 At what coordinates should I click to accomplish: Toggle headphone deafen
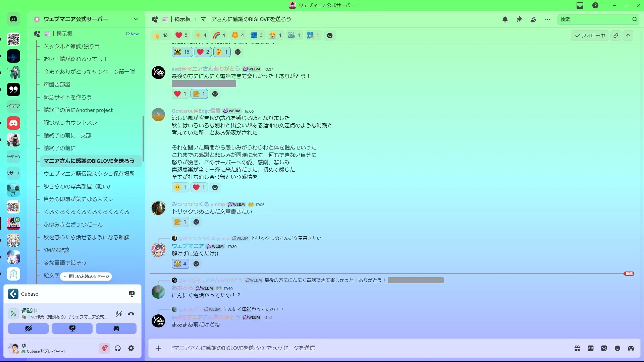click(118, 349)
